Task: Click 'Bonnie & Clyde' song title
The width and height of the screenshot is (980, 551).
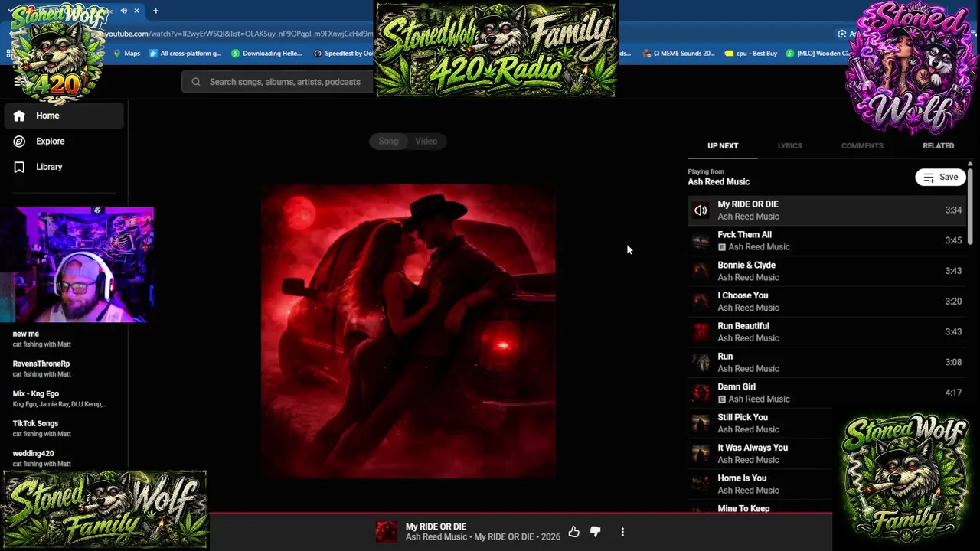Action: click(746, 266)
